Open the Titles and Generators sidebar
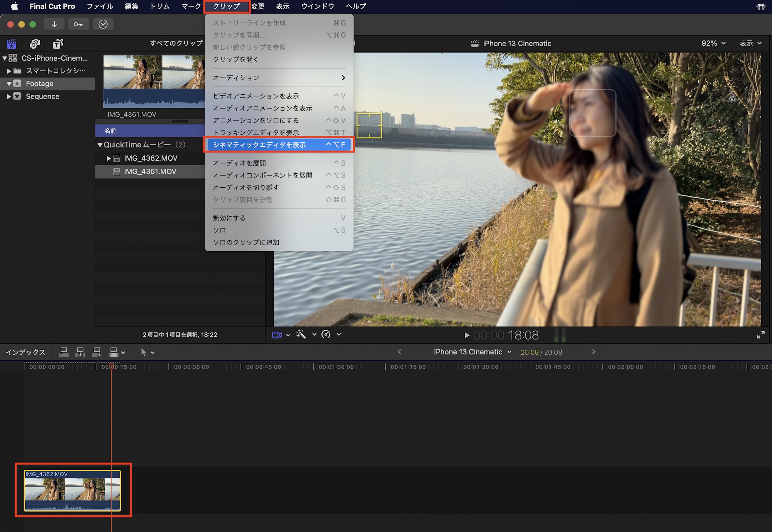The height and width of the screenshot is (532, 772). (x=58, y=44)
